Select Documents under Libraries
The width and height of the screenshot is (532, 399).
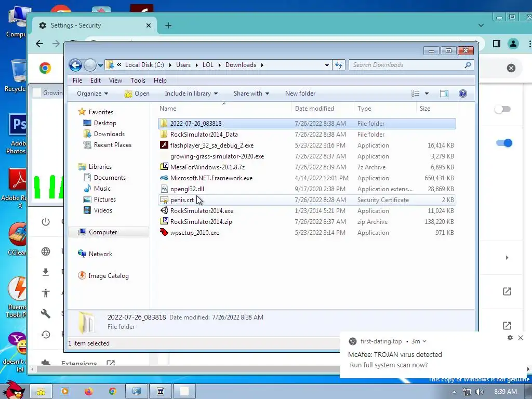pyautogui.click(x=110, y=178)
